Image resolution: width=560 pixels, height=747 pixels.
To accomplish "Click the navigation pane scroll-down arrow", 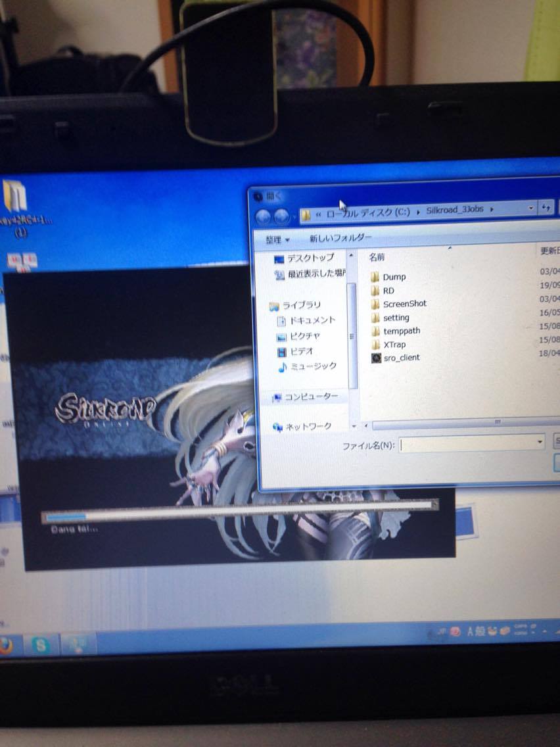I will point(354,426).
